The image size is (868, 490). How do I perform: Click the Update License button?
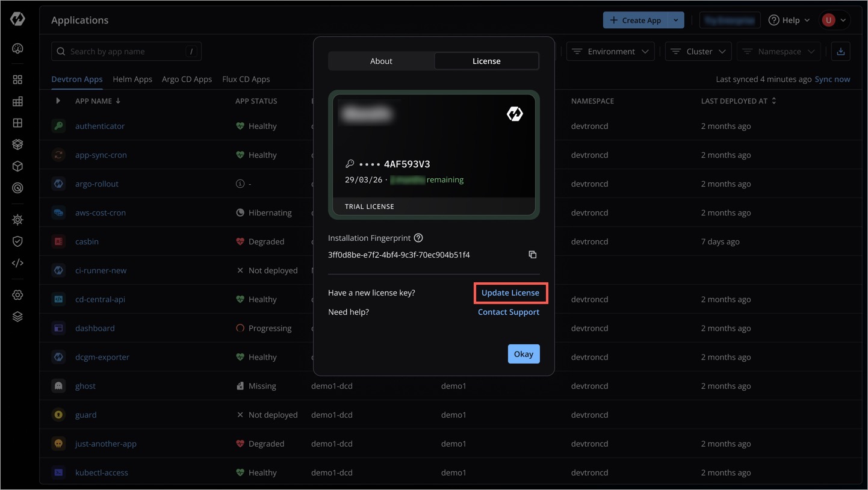pyautogui.click(x=510, y=293)
